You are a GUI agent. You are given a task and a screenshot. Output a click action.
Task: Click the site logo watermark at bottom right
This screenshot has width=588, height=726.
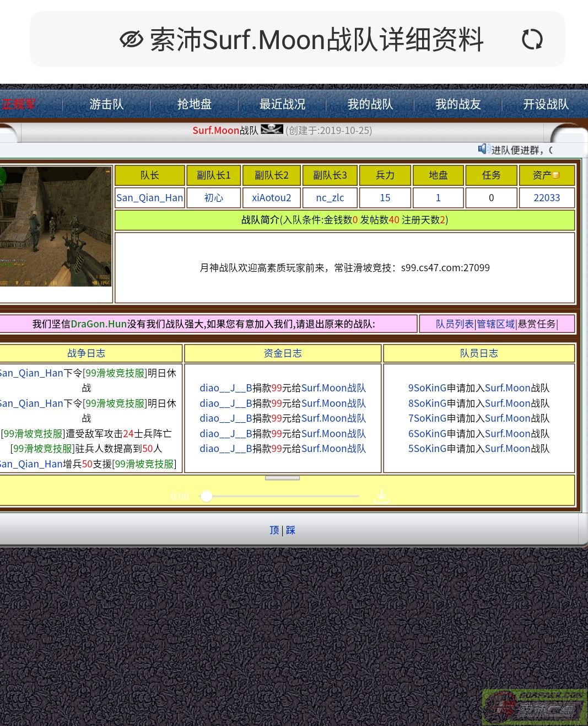[533, 707]
